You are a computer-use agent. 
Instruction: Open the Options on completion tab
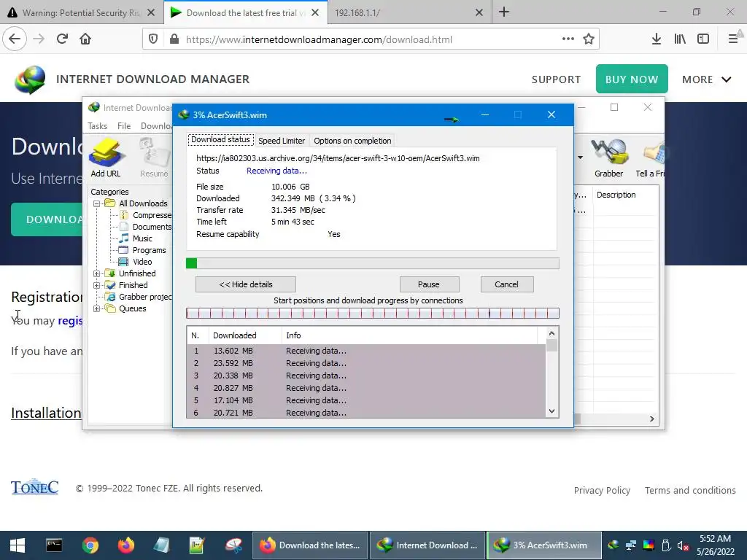click(x=352, y=141)
